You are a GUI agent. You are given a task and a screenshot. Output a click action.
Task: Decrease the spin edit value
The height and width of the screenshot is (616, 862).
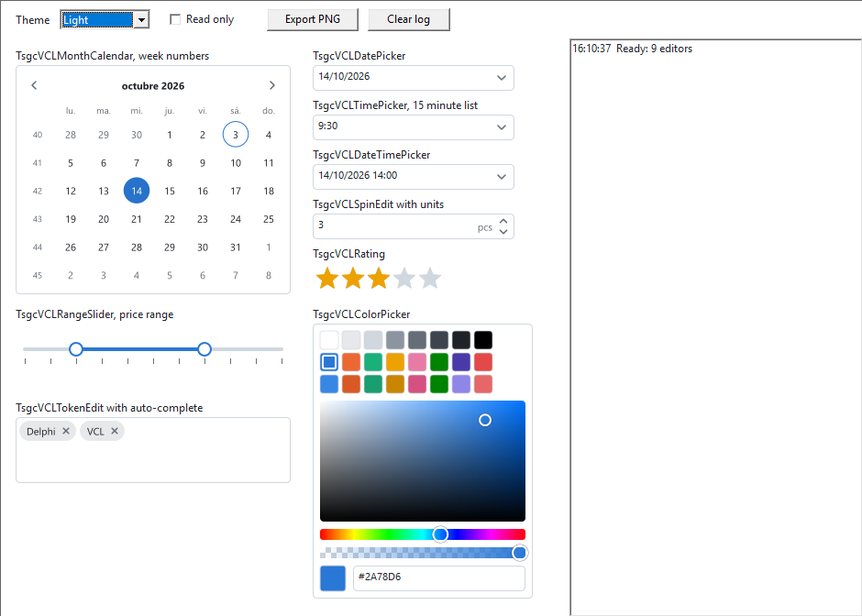click(x=503, y=231)
